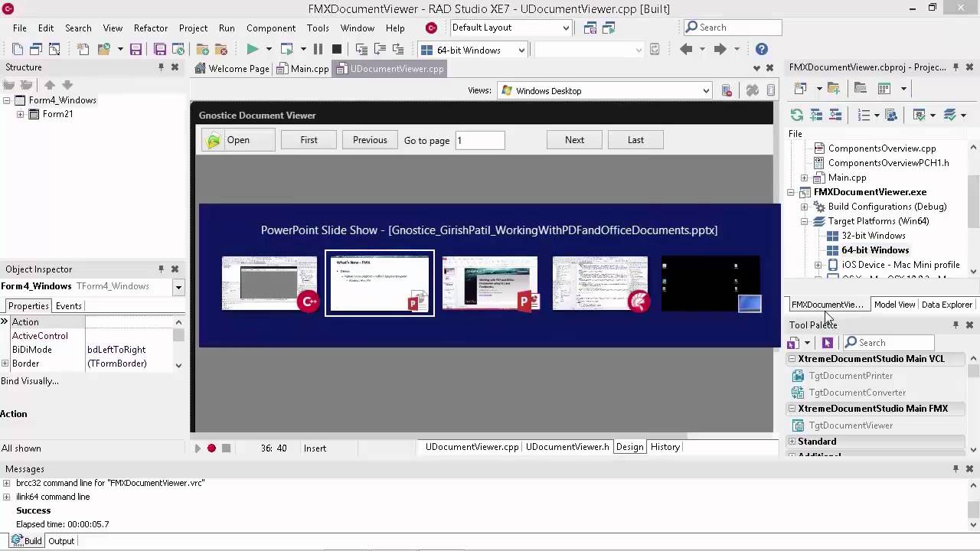The width and height of the screenshot is (980, 551).
Task: Open the Refactor menu
Action: click(x=151, y=28)
